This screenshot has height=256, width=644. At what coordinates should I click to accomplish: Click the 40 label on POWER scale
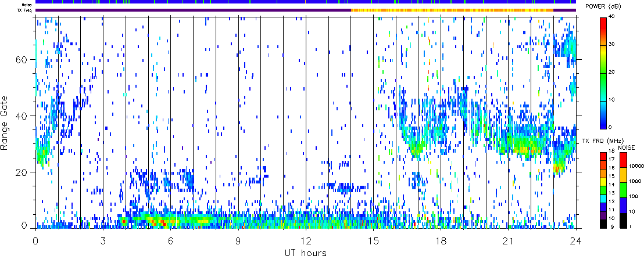click(612, 16)
